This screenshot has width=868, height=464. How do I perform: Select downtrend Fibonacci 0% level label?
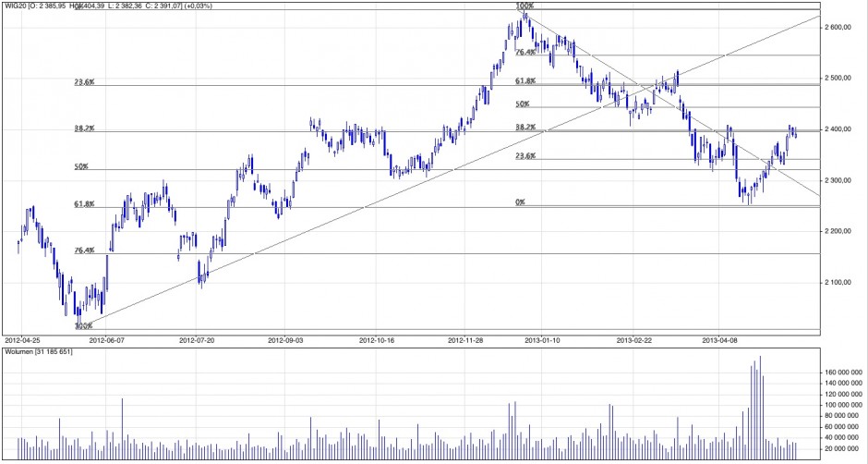[x=520, y=201]
